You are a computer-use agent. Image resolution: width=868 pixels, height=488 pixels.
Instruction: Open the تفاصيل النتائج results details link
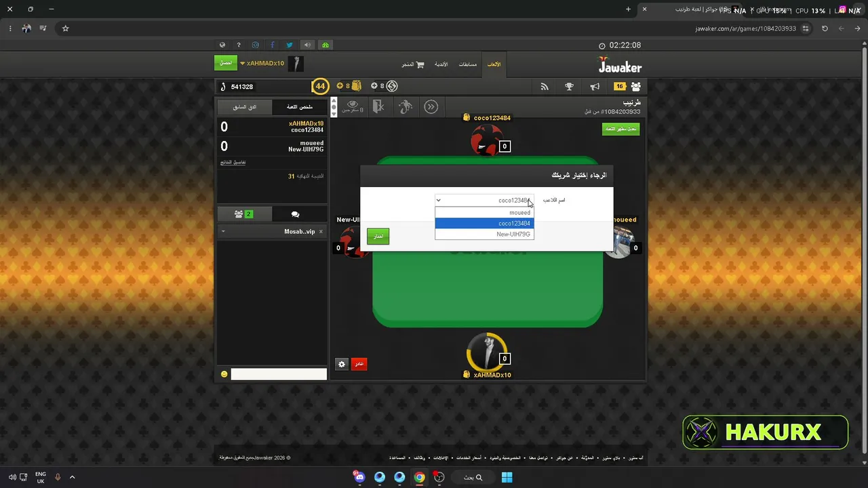(233, 163)
